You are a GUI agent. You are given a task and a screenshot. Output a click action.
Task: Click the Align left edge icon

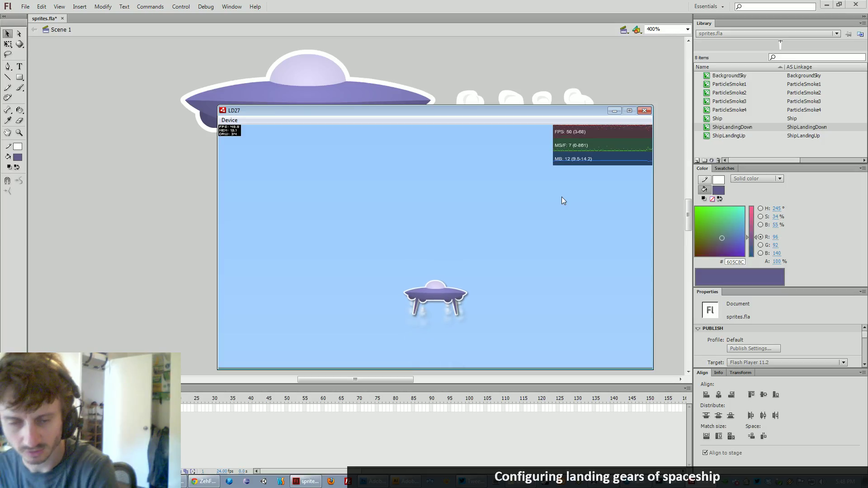pyautogui.click(x=706, y=394)
